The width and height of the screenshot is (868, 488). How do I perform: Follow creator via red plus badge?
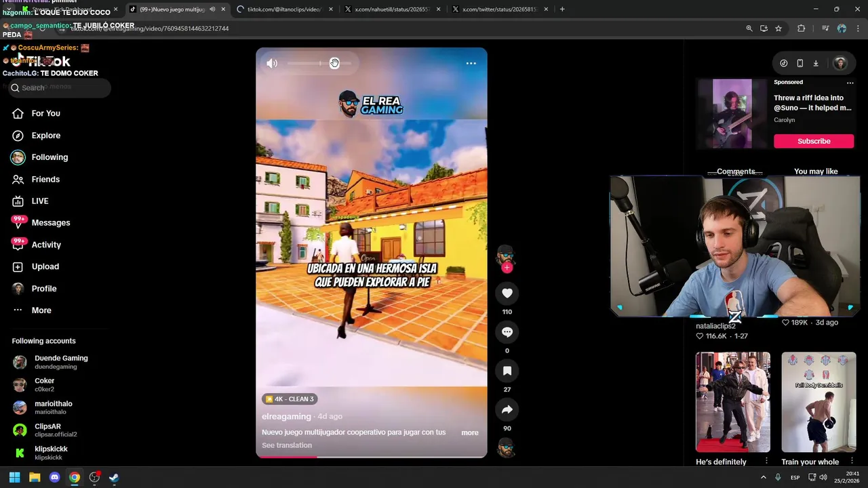coord(507,268)
